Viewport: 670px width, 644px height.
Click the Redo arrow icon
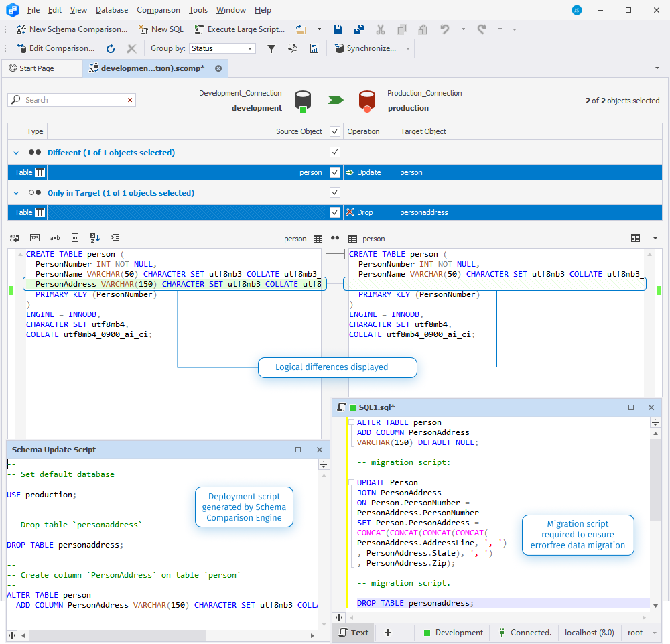(482, 29)
